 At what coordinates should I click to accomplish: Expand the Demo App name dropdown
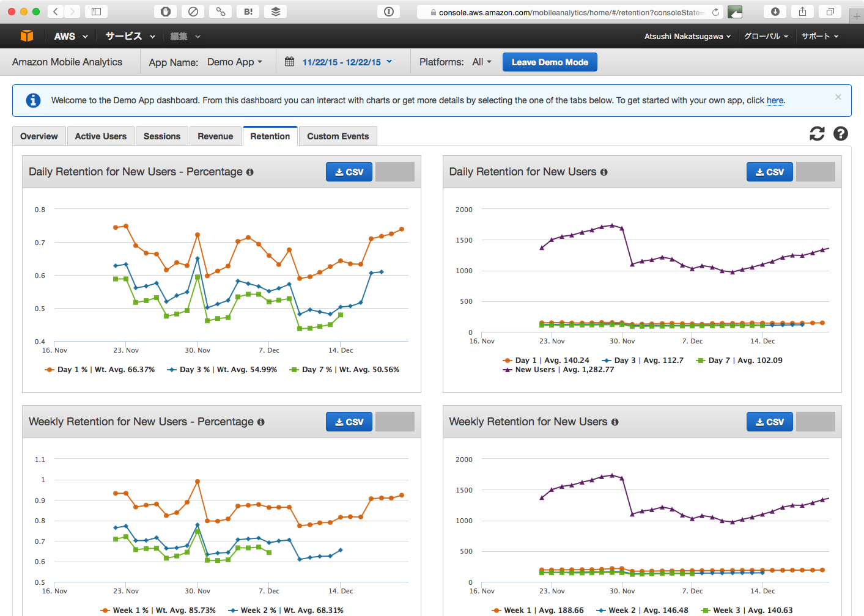pos(235,62)
